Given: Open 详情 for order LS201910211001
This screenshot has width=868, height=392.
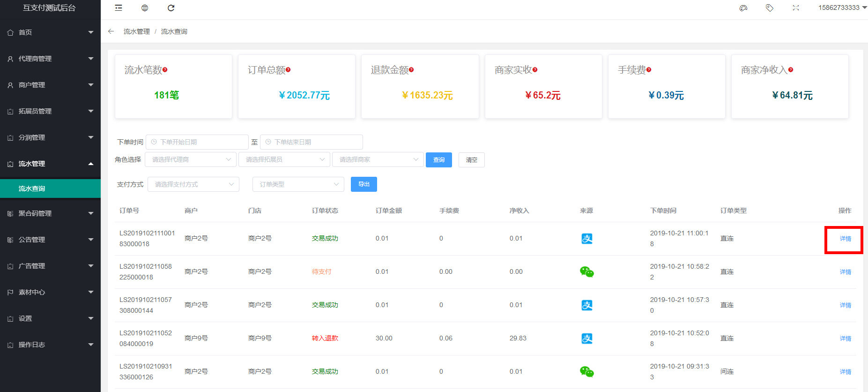Looking at the screenshot, I should pyautogui.click(x=846, y=239).
